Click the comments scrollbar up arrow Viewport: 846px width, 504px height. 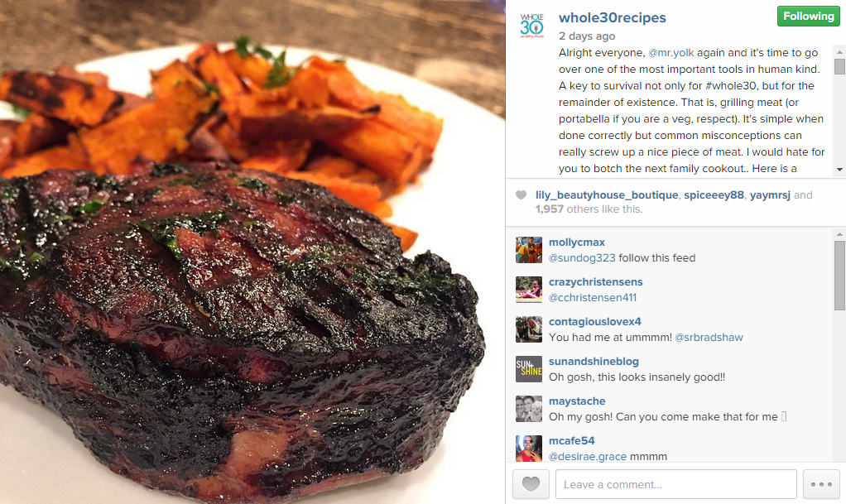tap(839, 234)
